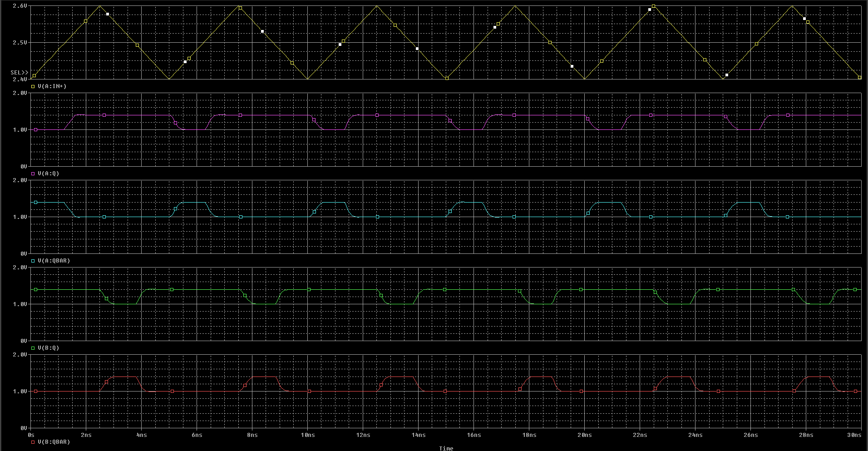Click the 2.4V y-axis label
Screen dimensions: 868x451
coord(20,79)
